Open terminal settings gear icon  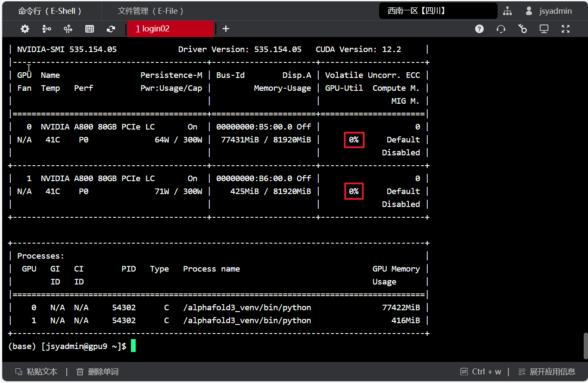25,29
